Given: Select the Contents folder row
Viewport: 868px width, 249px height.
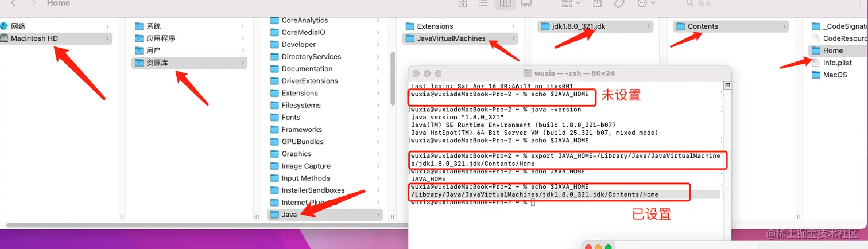Looking at the screenshot, I should pos(731,26).
